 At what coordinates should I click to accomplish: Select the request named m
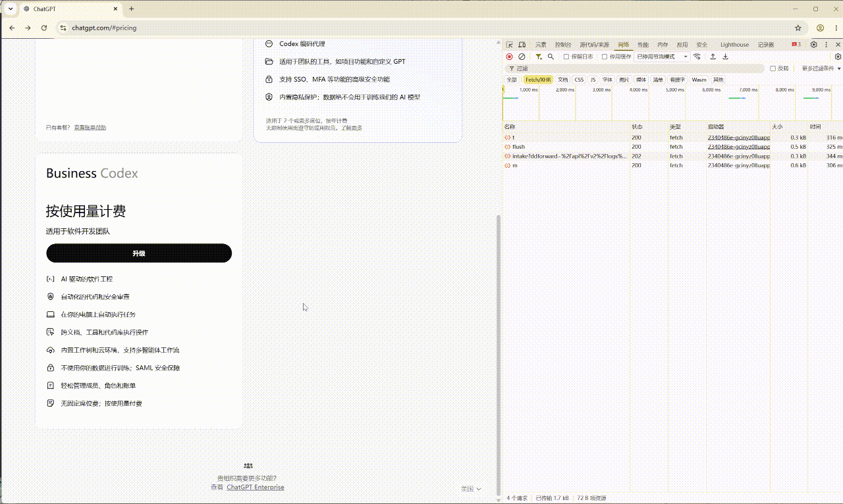(x=672, y=165)
